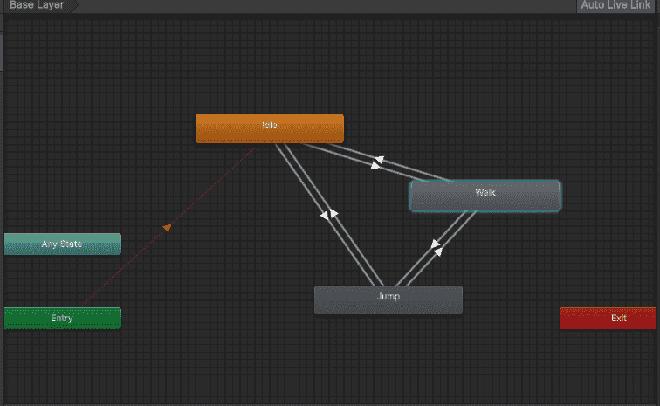Select the Jump state node
Image resolution: width=660 pixels, height=406 pixels.
[388, 300]
